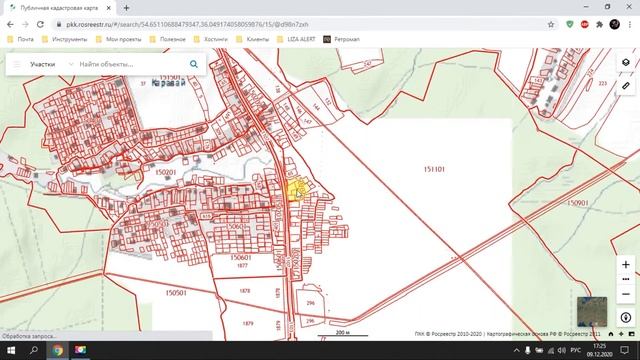
Task: Click the diamond icon in map footer
Action: [x=621, y=334]
